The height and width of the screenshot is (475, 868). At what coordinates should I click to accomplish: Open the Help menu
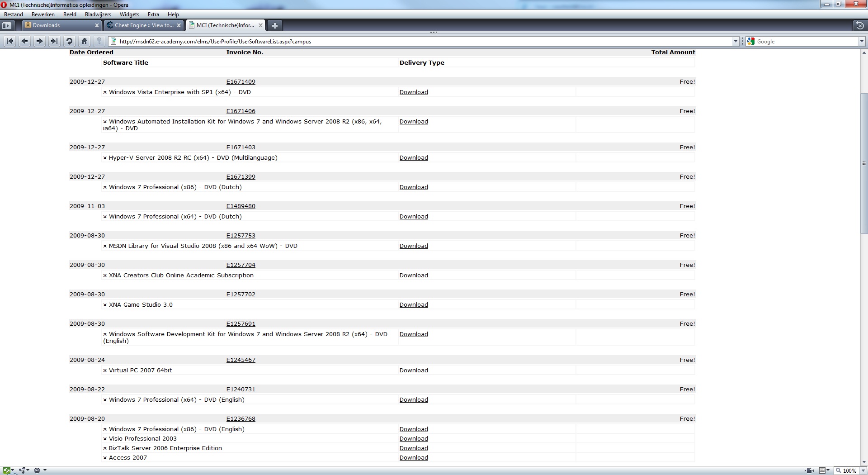tap(173, 14)
